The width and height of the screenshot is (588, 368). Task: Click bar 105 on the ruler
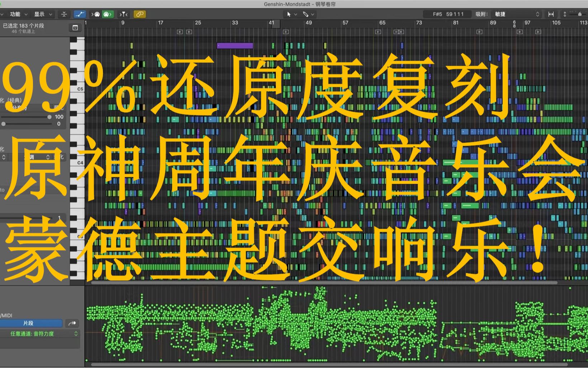[556, 23]
